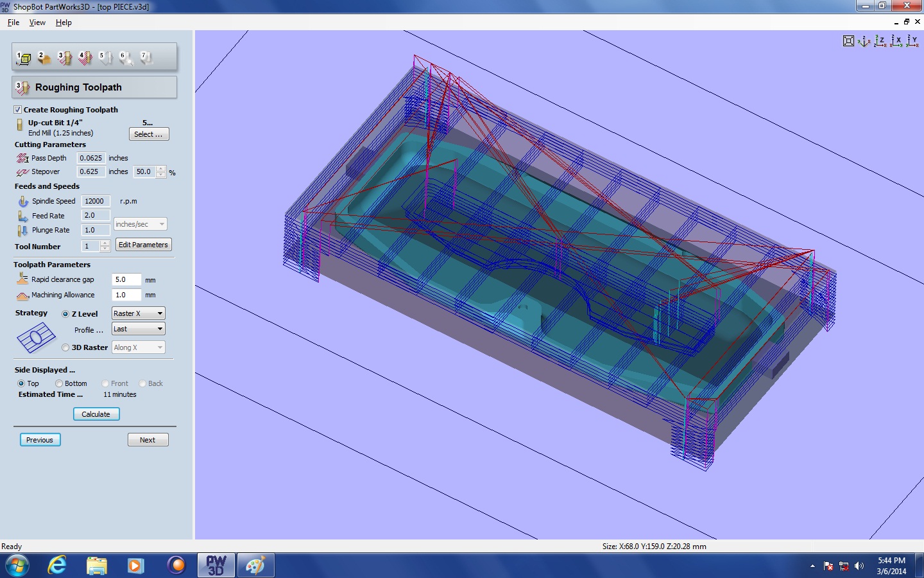Open step 3 roughing toolpath icon
This screenshot has width=924, height=578.
pos(65,58)
